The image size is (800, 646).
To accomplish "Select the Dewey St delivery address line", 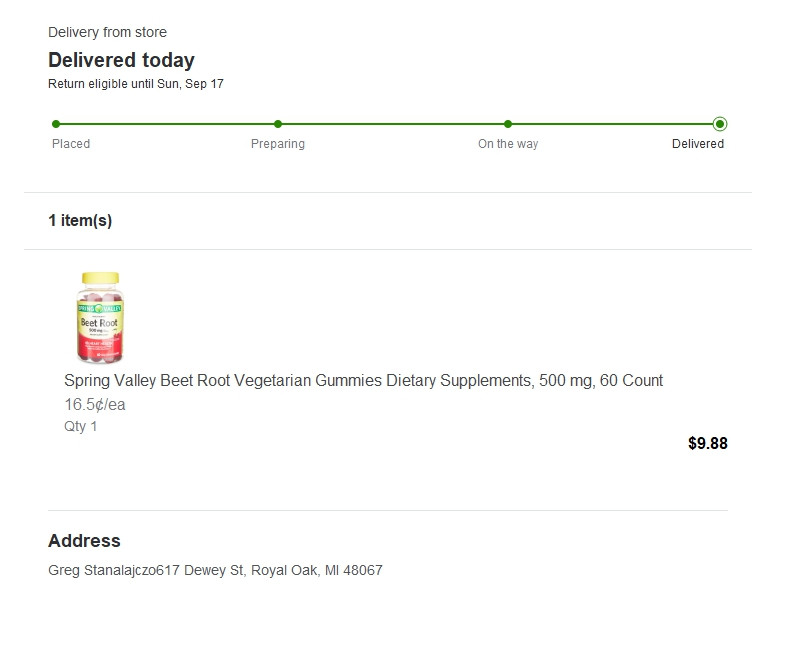I will tap(215, 571).
